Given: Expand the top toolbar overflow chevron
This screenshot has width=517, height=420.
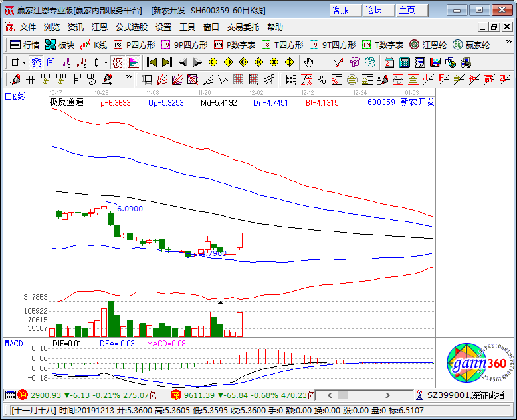Looking at the screenshot, I should coord(508,42).
